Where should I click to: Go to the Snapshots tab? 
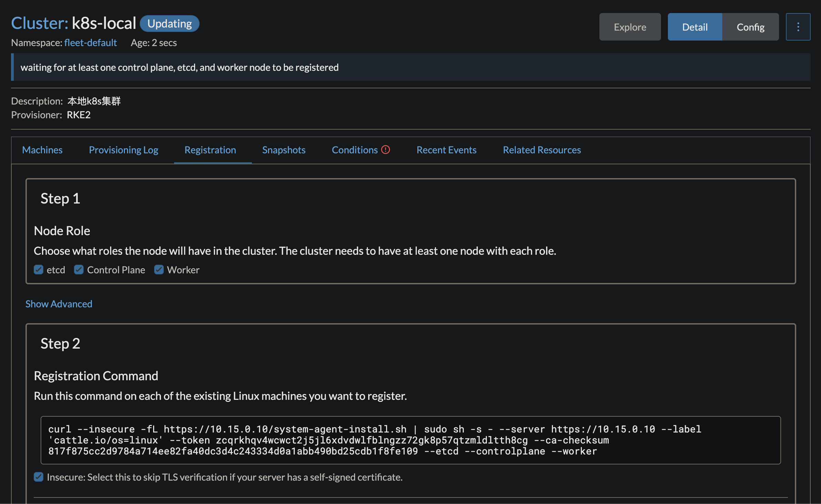[x=284, y=150]
